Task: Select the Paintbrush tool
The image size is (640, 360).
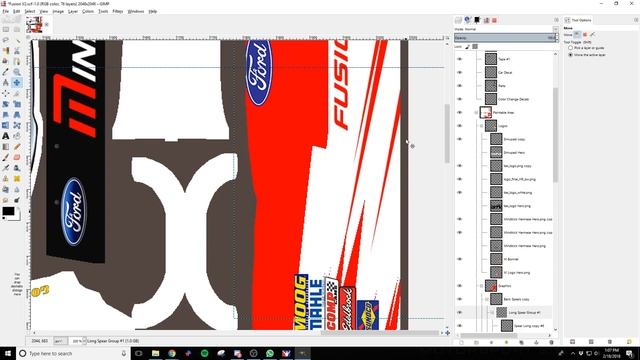Action: point(6,157)
